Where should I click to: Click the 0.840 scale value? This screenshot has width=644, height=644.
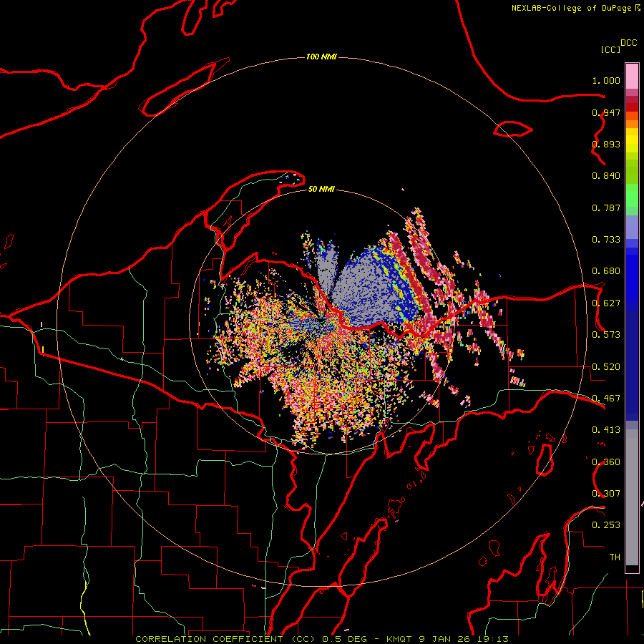click(x=606, y=176)
